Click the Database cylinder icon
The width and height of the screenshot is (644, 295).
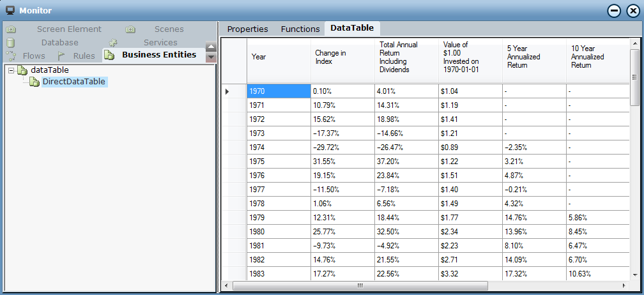tap(10, 43)
